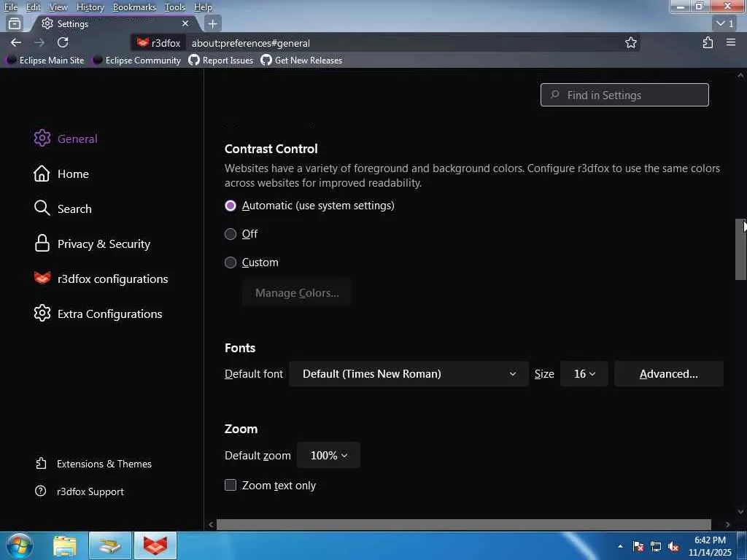Open Extensions & Themes link
The image size is (747, 560).
tap(94, 464)
